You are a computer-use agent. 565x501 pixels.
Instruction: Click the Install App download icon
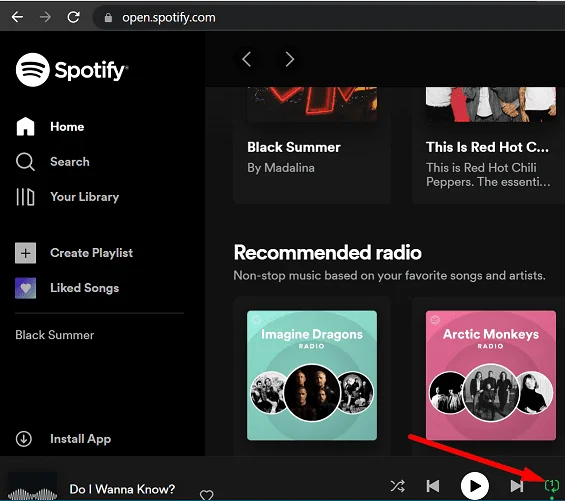click(x=24, y=439)
